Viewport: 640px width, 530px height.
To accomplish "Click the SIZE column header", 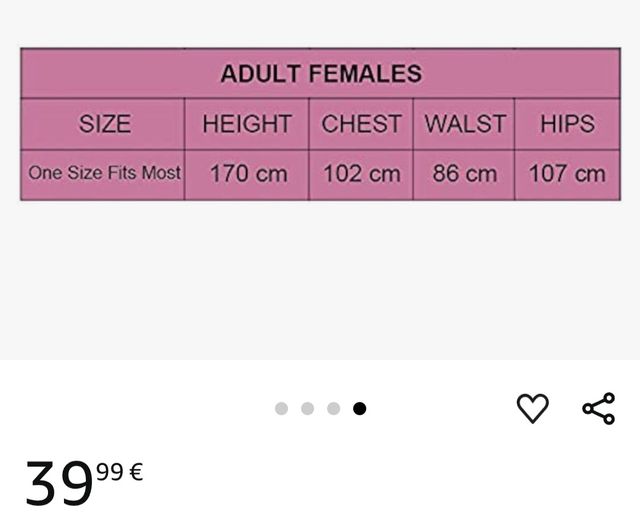I will (x=104, y=124).
